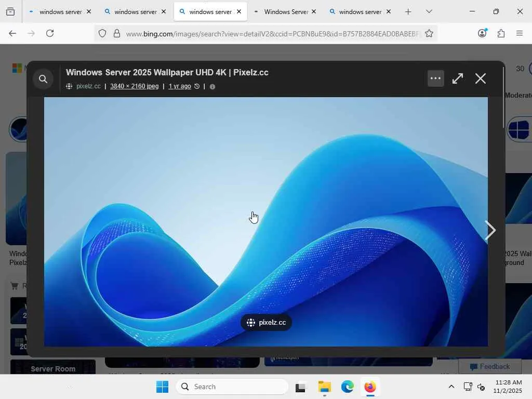This screenshot has width=532, height=399.
Task: Click the 1 yr ago link
Action: 180,86
